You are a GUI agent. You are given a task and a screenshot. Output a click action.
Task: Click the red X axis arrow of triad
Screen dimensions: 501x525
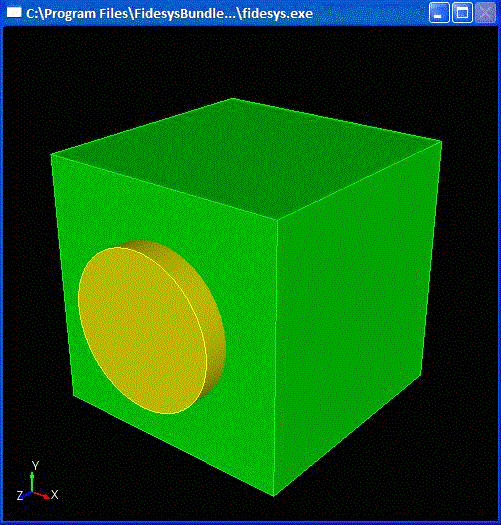(42, 495)
